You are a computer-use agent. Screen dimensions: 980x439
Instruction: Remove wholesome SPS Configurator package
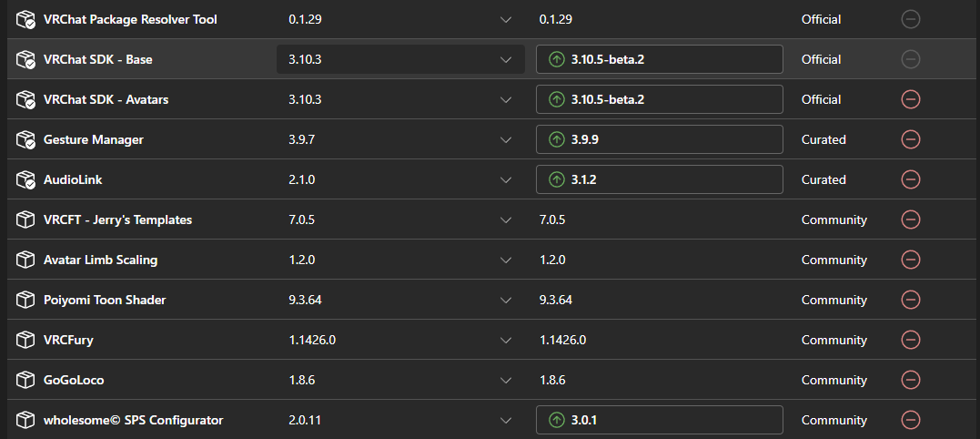[x=911, y=420]
